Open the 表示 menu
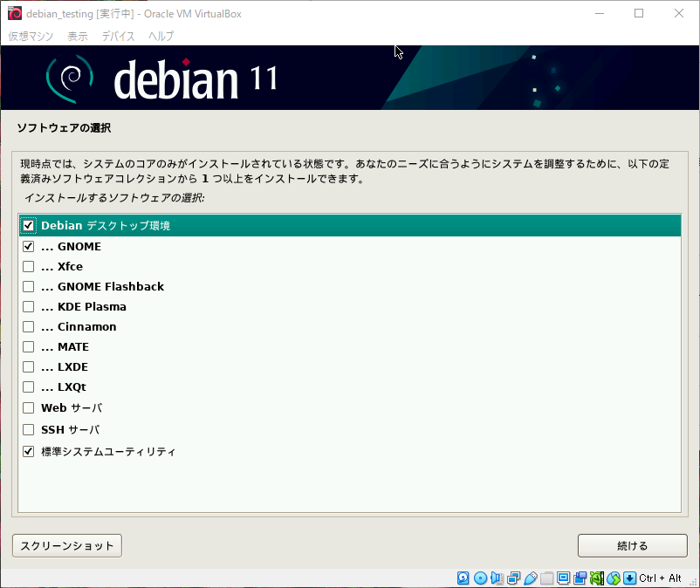 [78, 36]
